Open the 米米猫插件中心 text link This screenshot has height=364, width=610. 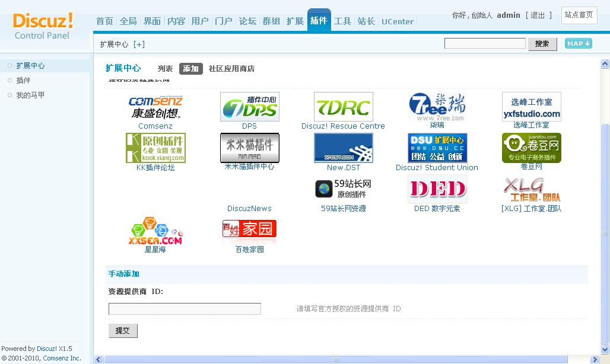[x=249, y=167]
